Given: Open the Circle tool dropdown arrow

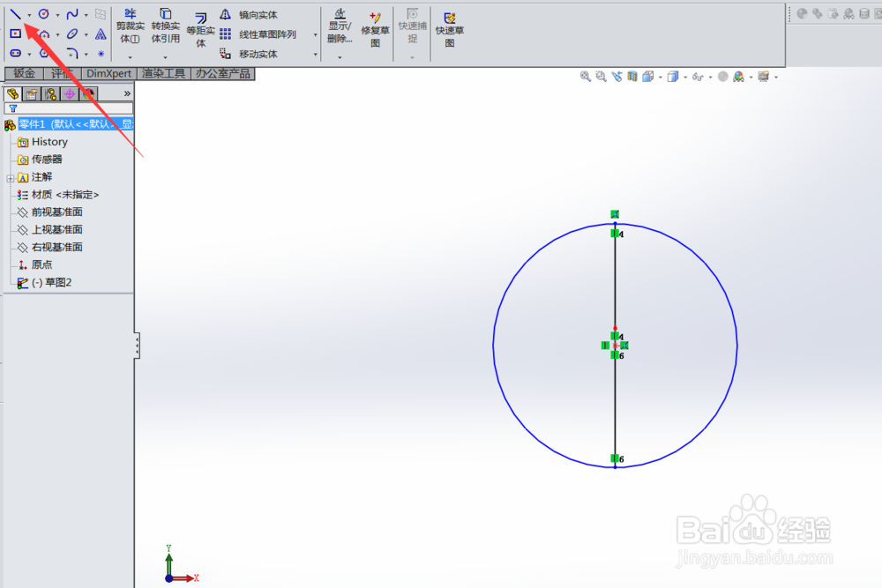Looking at the screenshot, I should click(x=57, y=15).
